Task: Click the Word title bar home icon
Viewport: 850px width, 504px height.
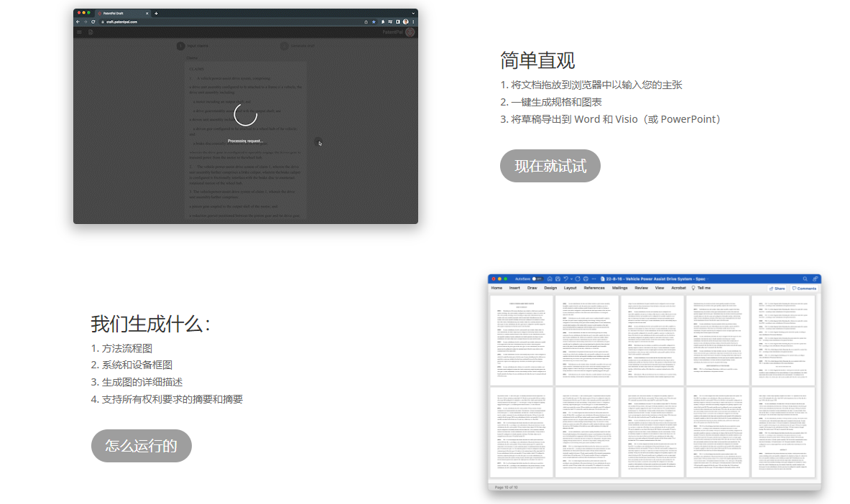Action: [x=549, y=279]
